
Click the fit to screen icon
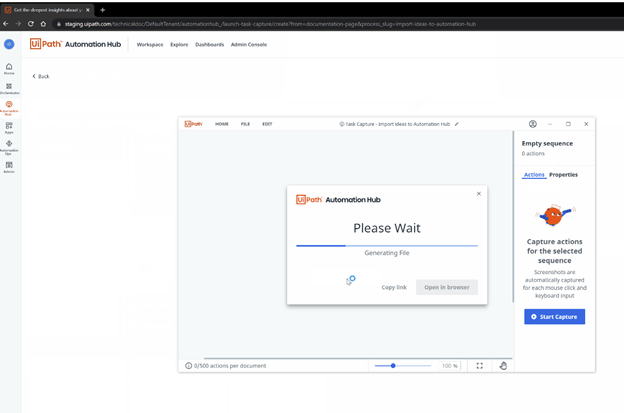(480, 366)
